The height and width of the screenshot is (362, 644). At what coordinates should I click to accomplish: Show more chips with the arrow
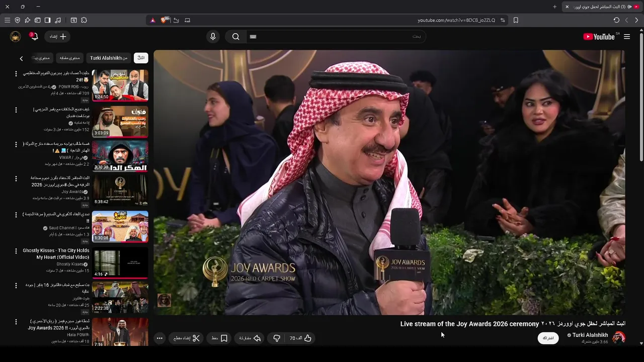pos(21,58)
